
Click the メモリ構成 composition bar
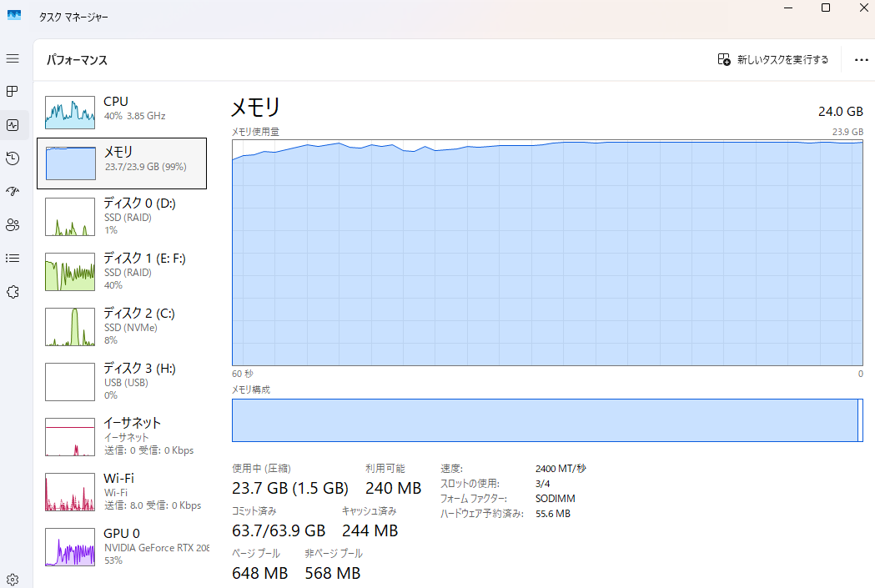(x=547, y=420)
